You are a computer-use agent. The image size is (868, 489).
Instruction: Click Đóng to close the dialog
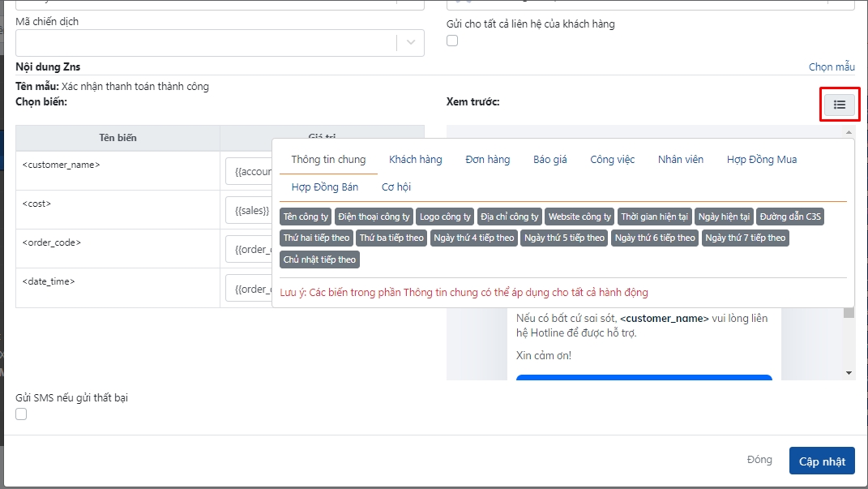[759, 460]
